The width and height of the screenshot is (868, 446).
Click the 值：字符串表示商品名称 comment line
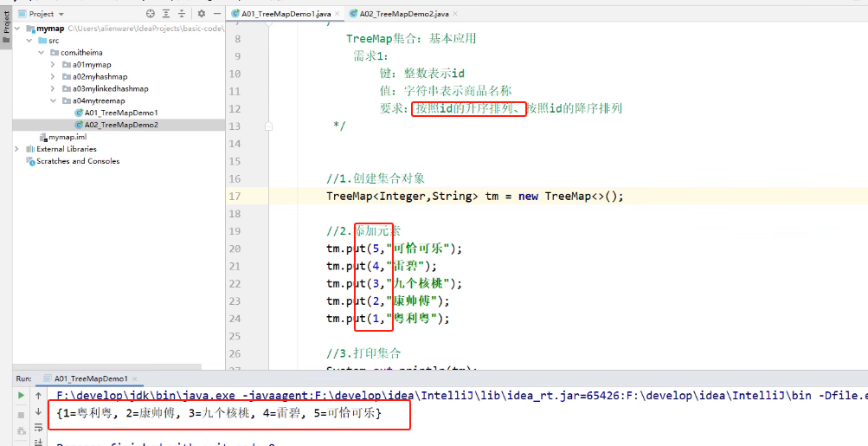445,91
